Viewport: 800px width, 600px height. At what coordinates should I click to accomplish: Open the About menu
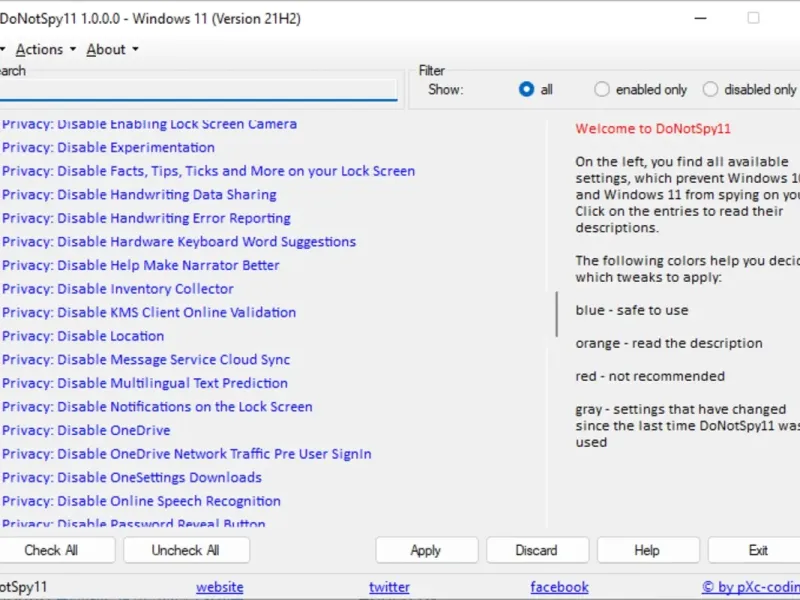(106, 49)
